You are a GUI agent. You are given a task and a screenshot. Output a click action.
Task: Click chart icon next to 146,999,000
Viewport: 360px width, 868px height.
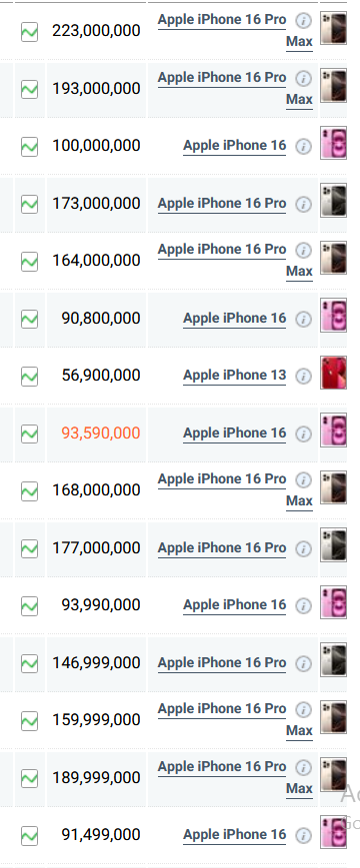click(x=29, y=663)
